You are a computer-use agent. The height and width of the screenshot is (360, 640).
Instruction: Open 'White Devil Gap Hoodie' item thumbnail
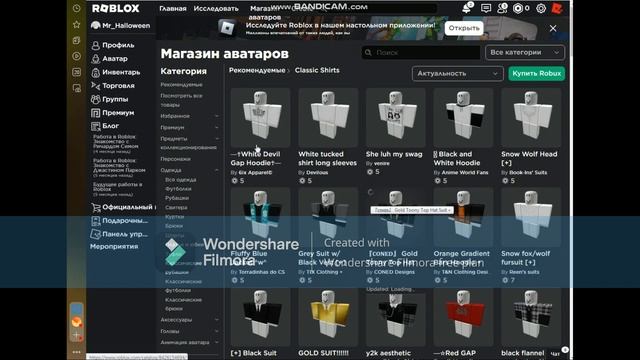260,118
